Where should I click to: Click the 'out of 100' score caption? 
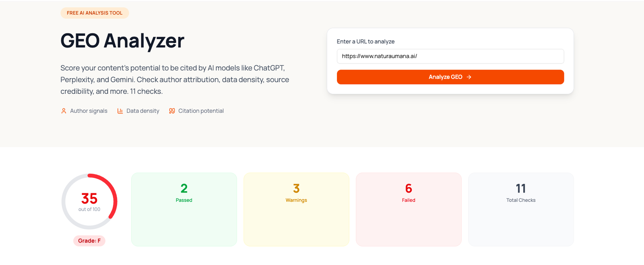coord(89,209)
